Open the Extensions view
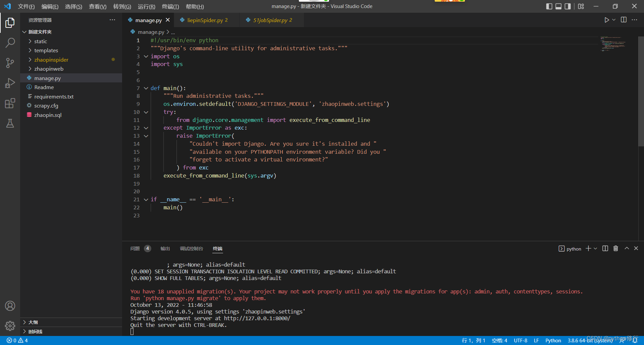Screen dimensions: 644x345 (x=10, y=103)
